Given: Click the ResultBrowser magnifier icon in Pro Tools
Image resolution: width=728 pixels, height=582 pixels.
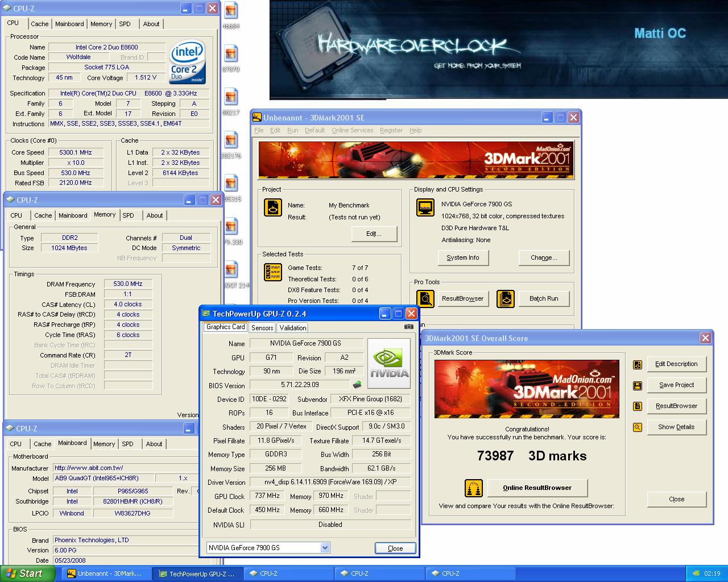Looking at the screenshot, I should click(425, 298).
